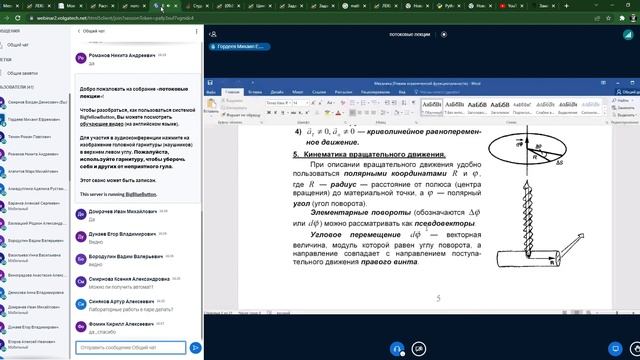Open the Рецензирование ribbon tab in Word

[376, 92]
